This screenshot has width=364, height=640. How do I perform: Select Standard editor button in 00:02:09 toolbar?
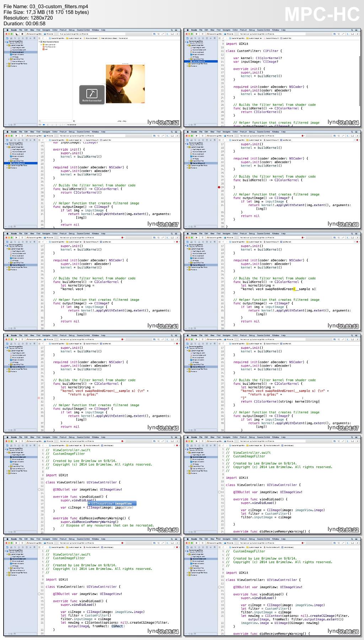pos(334,136)
